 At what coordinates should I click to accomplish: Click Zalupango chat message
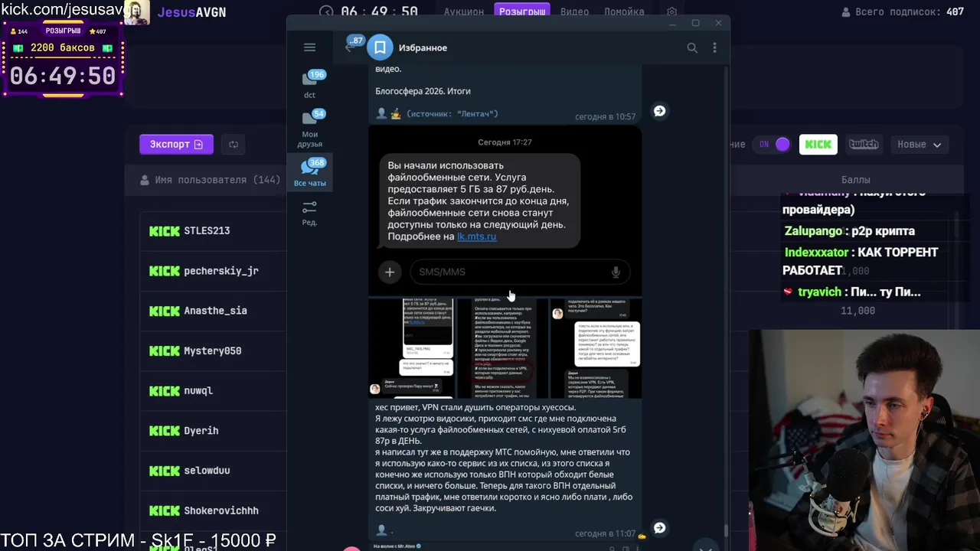coord(849,231)
